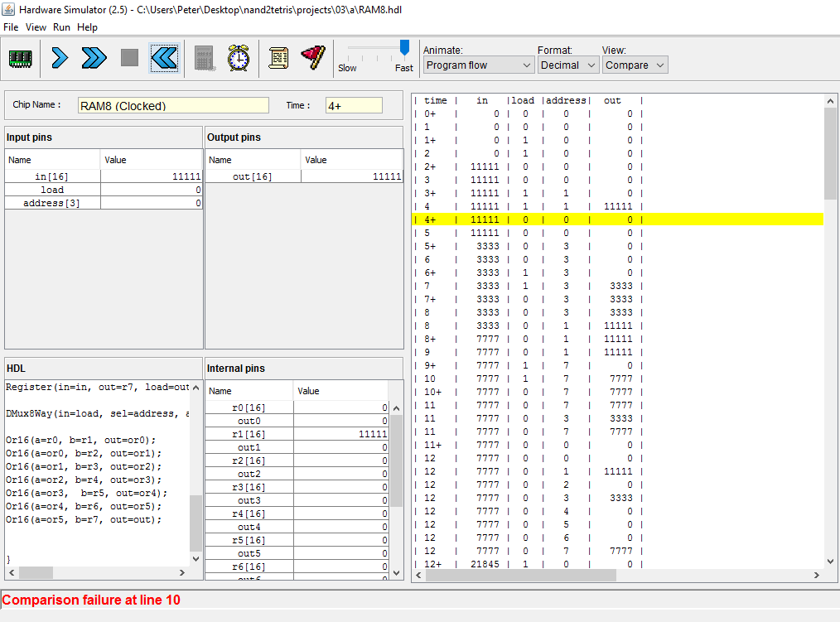The width and height of the screenshot is (840, 622).
Task: Click the Tick Tock clock icon
Action: (x=239, y=58)
